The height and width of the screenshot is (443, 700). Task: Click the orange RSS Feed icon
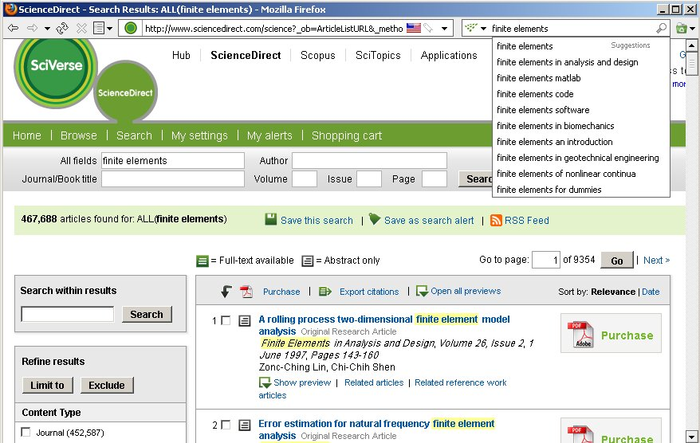(496, 220)
